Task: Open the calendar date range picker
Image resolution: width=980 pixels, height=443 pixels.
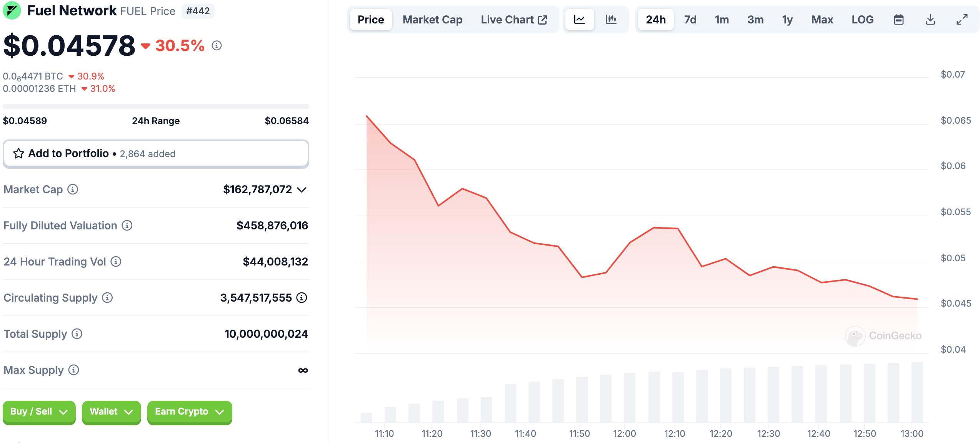Action: click(899, 19)
